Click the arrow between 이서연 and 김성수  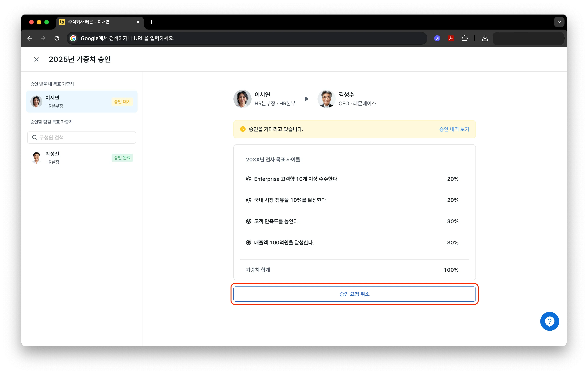[x=307, y=99]
